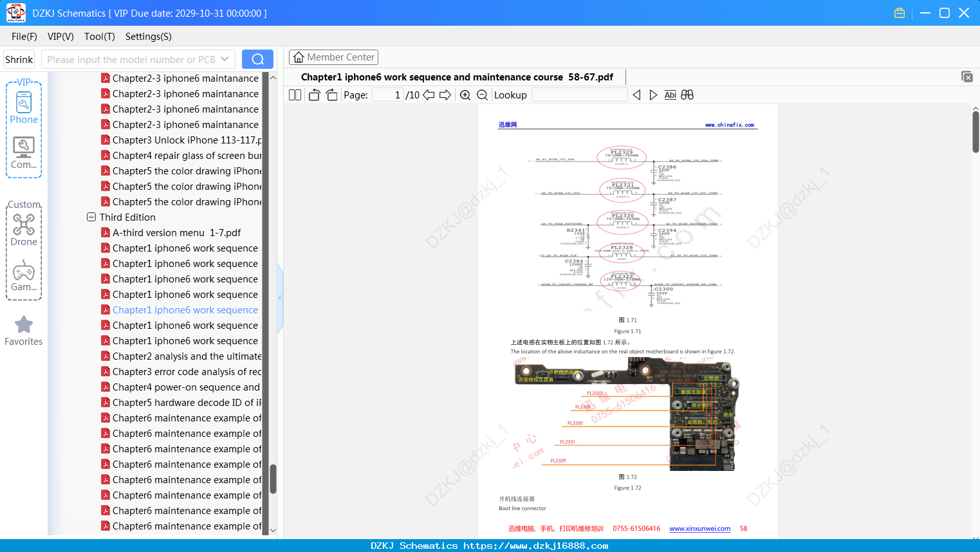This screenshot has height=552, width=980.
Task: Click the file tree scroll-down arrow
Action: click(x=273, y=531)
